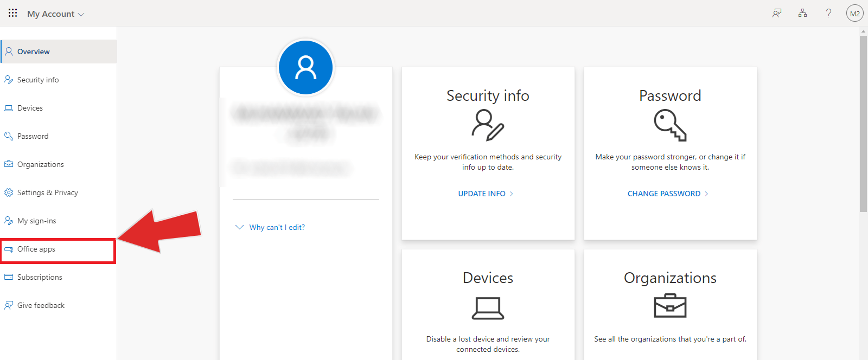
Task: Select Give feedback in the sidebar
Action: click(41, 306)
